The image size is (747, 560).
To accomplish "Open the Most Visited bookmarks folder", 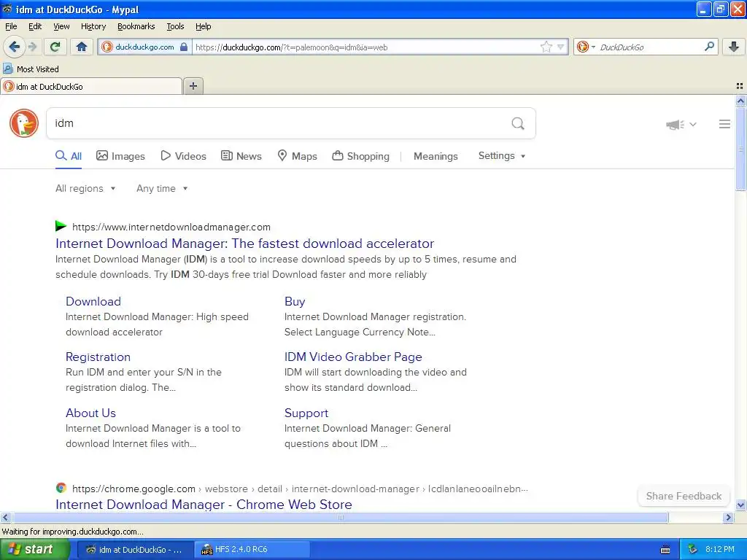I will pyautogui.click(x=31, y=69).
